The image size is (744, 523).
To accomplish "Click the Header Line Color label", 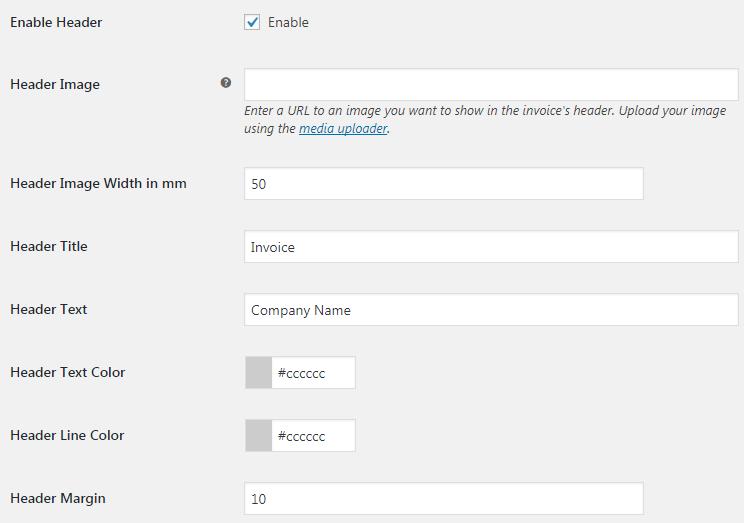I will click(67, 436).
